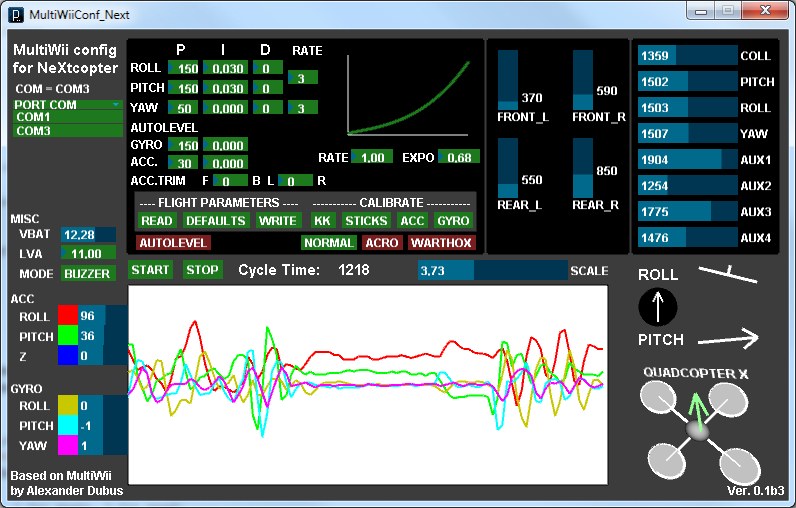Click the DEFAULTS button

click(x=216, y=221)
